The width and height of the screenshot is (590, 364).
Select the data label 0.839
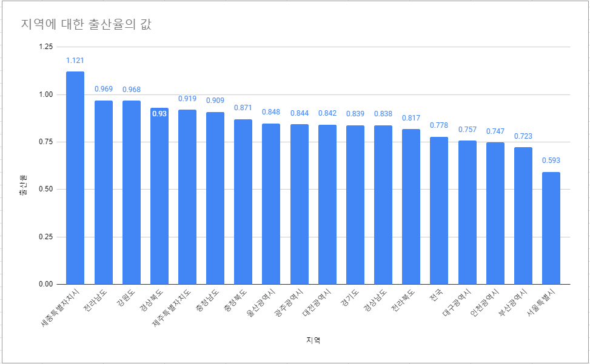click(x=355, y=114)
